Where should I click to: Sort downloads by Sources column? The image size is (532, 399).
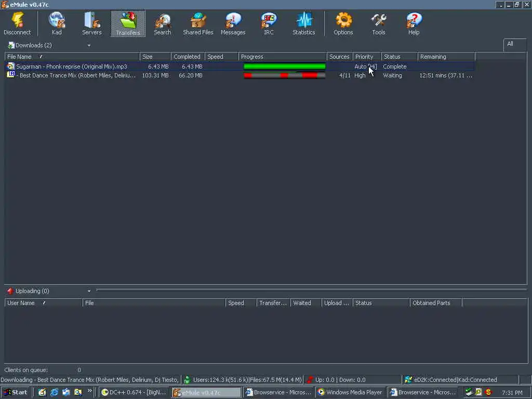[340, 57]
